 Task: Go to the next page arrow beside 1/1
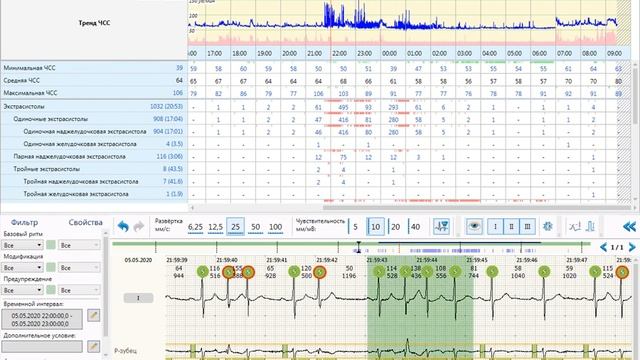(x=632, y=247)
